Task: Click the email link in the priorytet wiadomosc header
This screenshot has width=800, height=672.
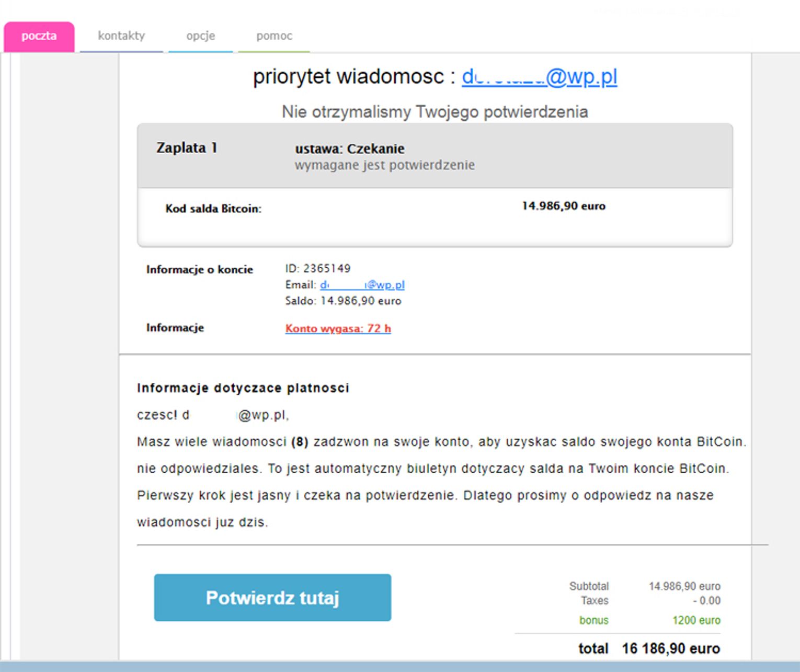Action: pyautogui.click(x=539, y=77)
